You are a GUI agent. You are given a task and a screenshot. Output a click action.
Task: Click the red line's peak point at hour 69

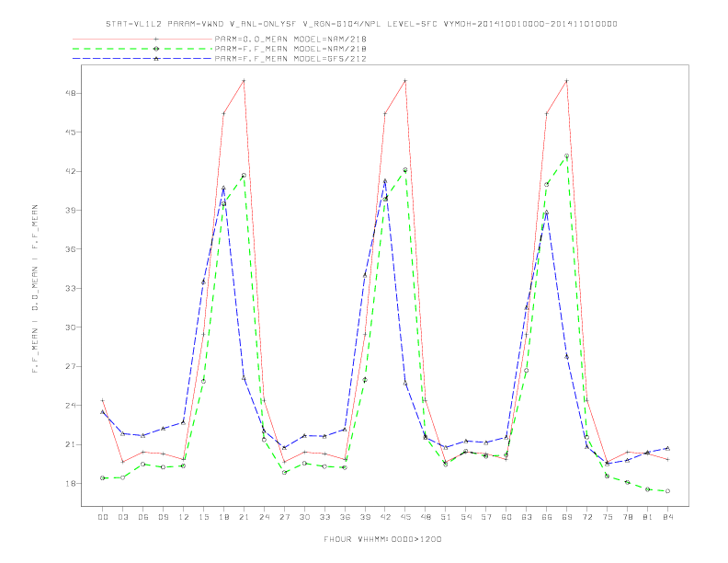click(x=567, y=81)
